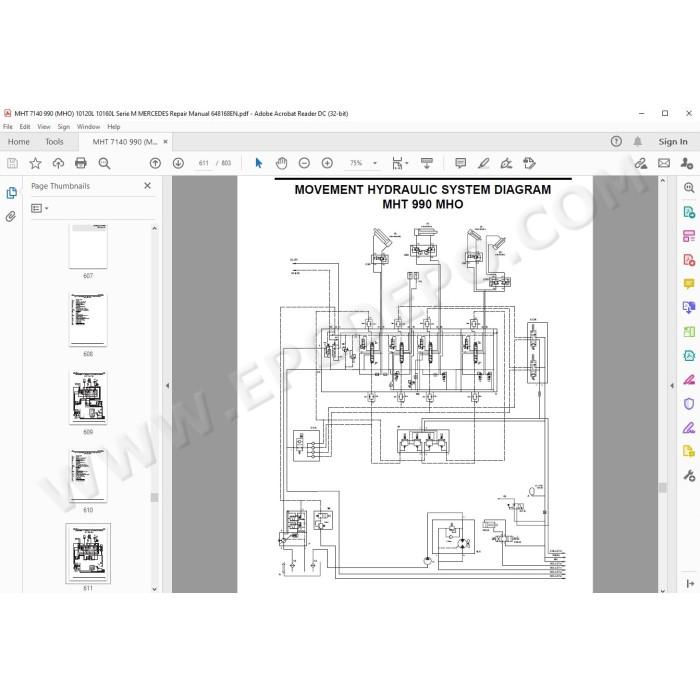This screenshot has width=700, height=700.
Task: Print the document via printer icon
Action: click(x=81, y=163)
